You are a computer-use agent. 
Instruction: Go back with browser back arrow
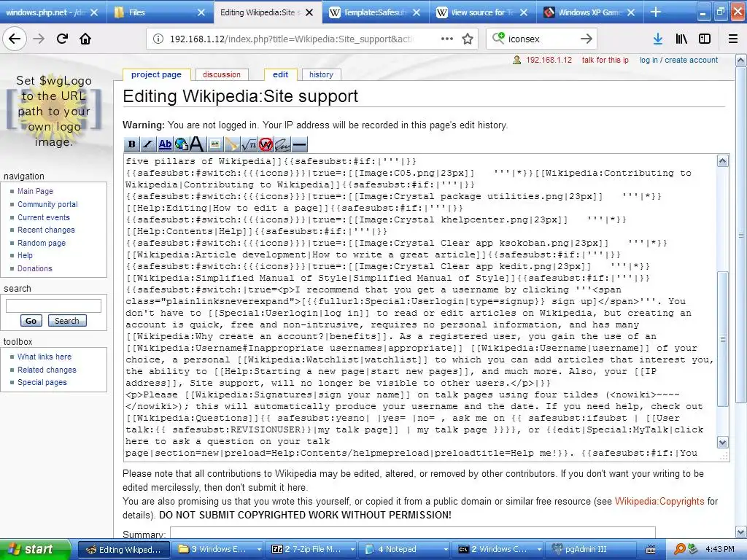[x=15, y=39]
